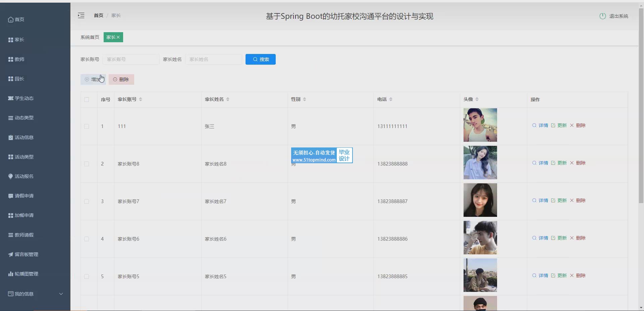Select the 家长 tab label
The width and height of the screenshot is (644, 311).
(x=111, y=37)
